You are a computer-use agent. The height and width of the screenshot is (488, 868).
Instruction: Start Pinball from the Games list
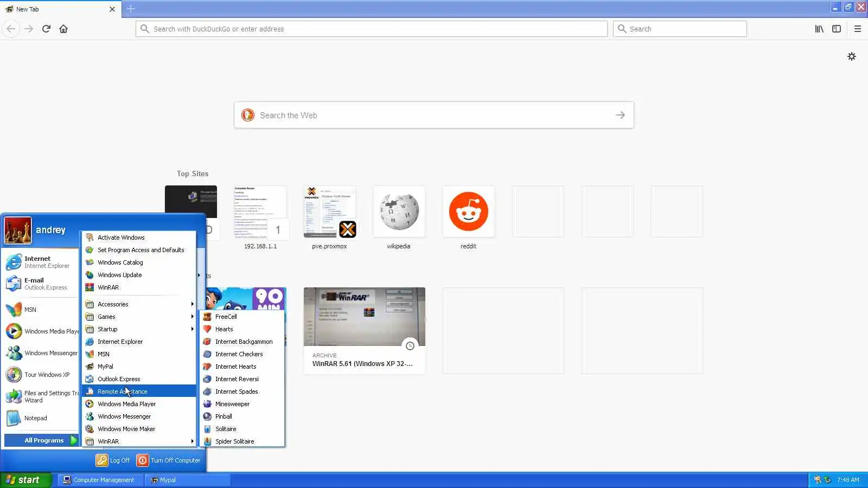pos(242,416)
